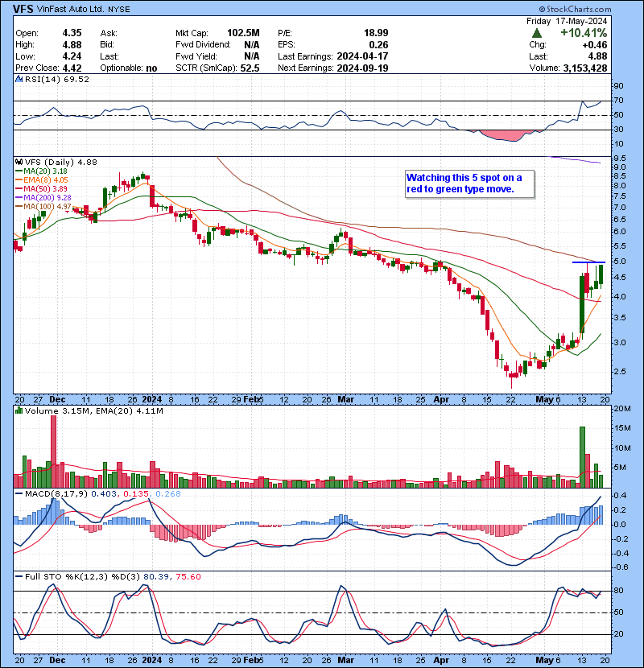Image resolution: width=644 pixels, height=668 pixels.
Task: Click the NYSE exchange label
Action: (x=119, y=10)
